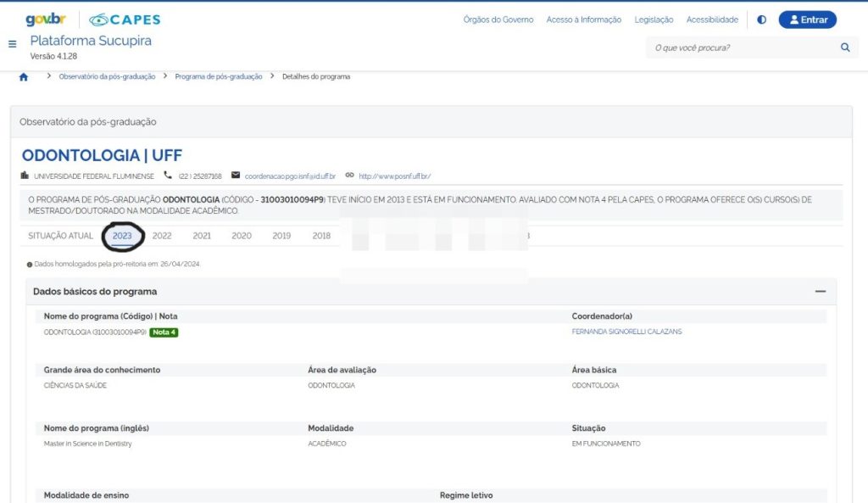Click the info icon beside Dados homologados

pos(30,265)
